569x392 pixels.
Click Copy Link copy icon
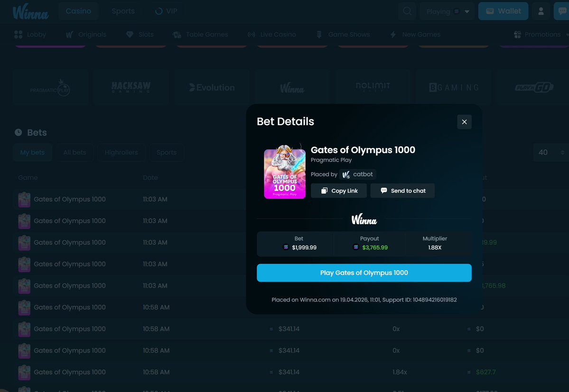point(325,191)
